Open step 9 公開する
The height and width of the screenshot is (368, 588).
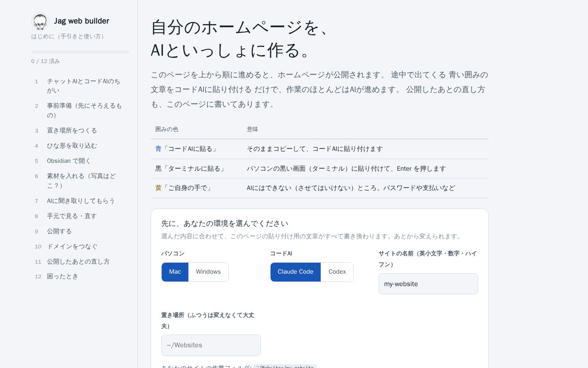coord(80,231)
